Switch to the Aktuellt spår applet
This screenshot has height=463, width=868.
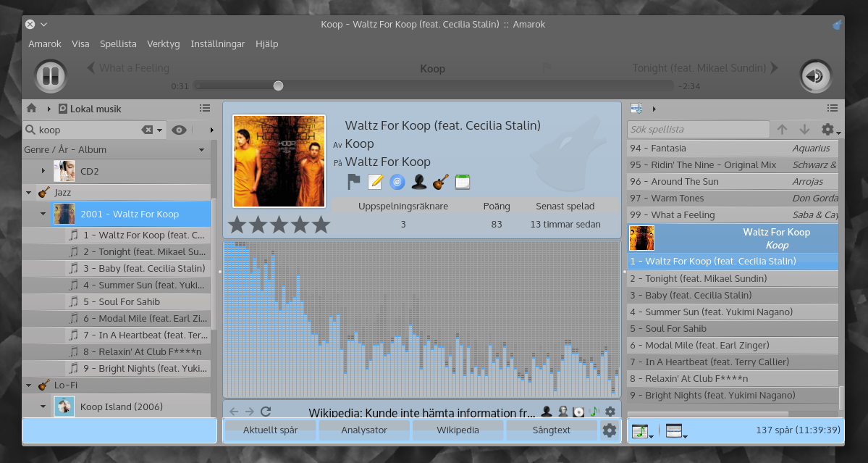270,430
